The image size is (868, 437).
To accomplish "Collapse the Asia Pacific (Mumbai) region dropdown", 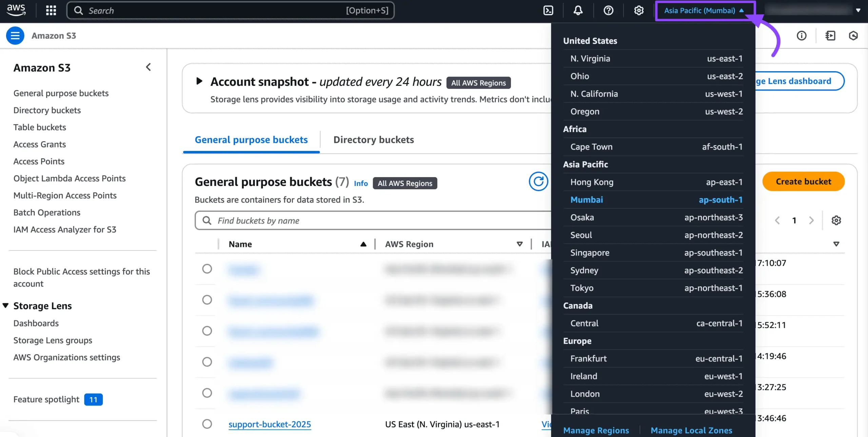I will pos(705,11).
